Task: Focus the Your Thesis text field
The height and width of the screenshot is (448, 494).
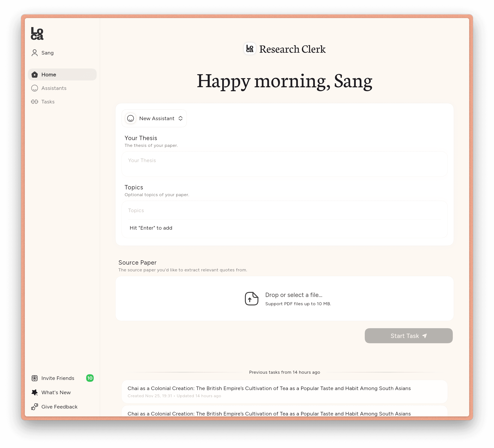Action: tap(284, 164)
